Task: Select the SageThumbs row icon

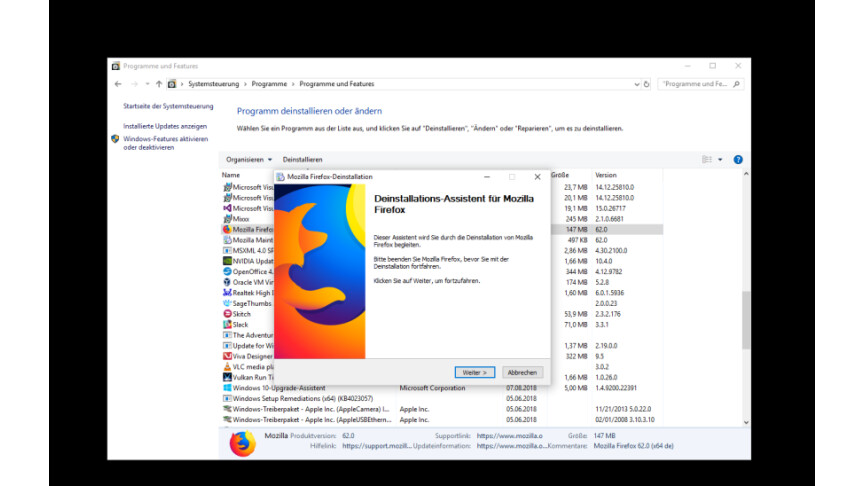Action: [x=227, y=303]
